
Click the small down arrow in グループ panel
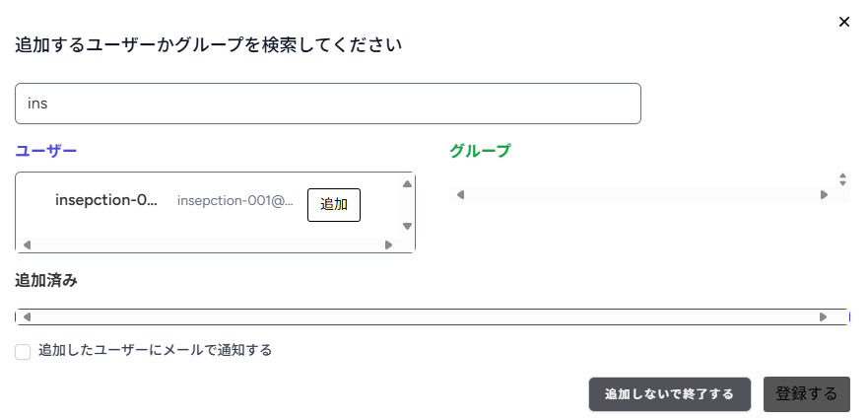[x=843, y=183]
